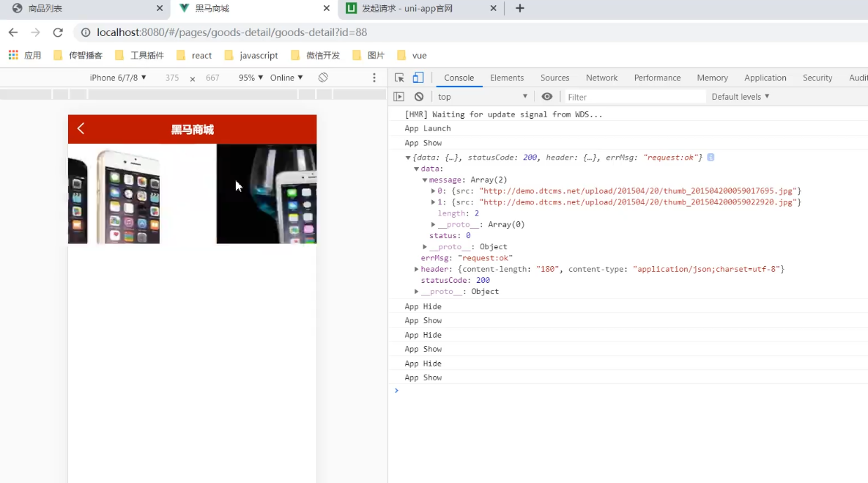Click the second thumb image URL link
868x483 pixels.
(638, 202)
